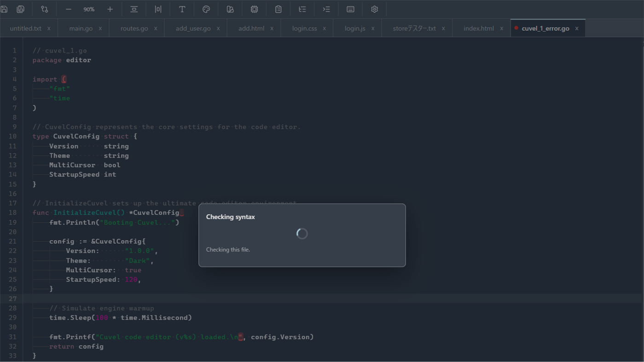Close the main.go tab
Image resolution: width=644 pixels, height=362 pixels.
[100, 29]
